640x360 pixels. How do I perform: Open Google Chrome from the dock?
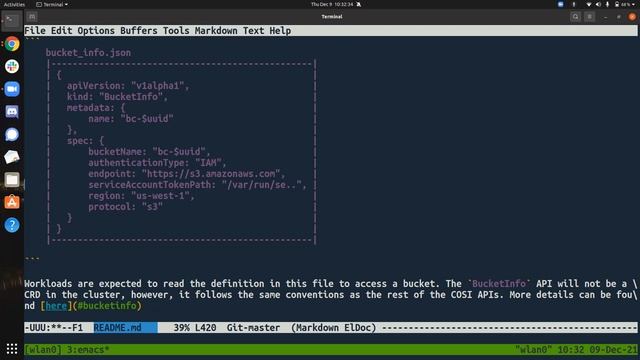coord(12,44)
